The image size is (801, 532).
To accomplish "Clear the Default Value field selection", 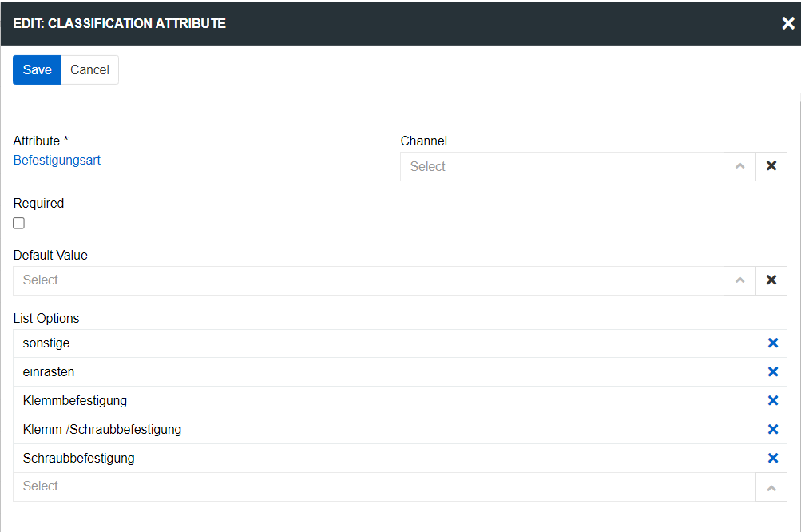I will (771, 280).
